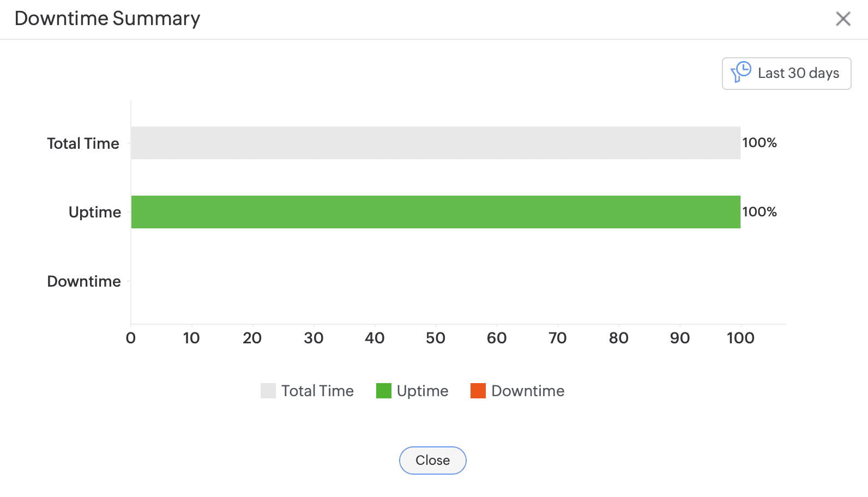Screen dimensions: 868x497
Task: Click the Downtime legend label
Action: [528, 391]
